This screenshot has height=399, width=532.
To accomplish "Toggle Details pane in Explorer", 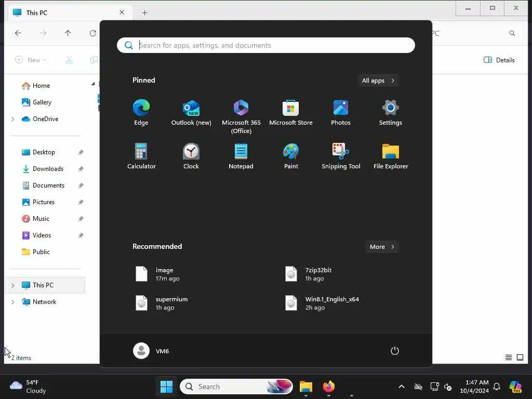I will click(x=499, y=60).
